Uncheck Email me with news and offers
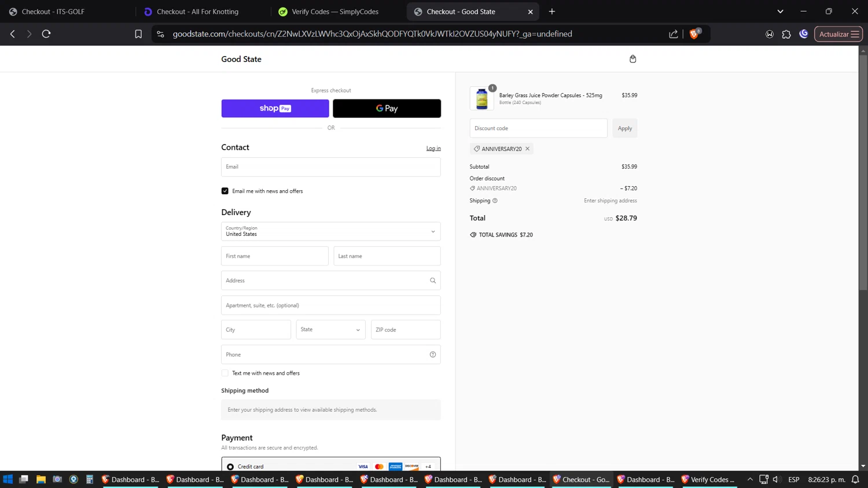Image resolution: width=868 pixels, height=488 pixels. click(225, 191)
